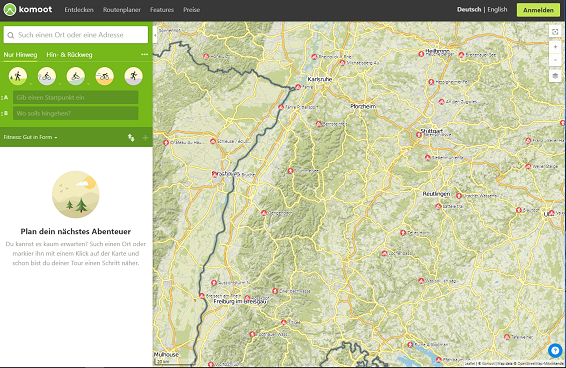Viewport: 566px width, 368px height.
Task: Zoom out on the map
Action: (555, 60)
